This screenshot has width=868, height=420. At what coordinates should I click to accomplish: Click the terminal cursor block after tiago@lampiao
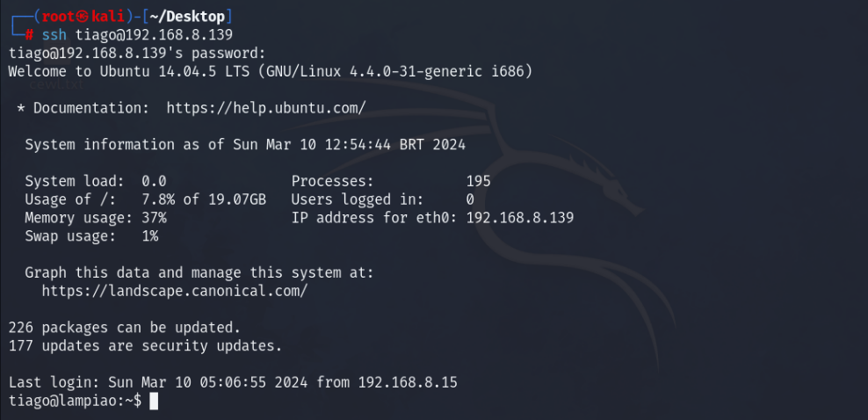point(154,401)
